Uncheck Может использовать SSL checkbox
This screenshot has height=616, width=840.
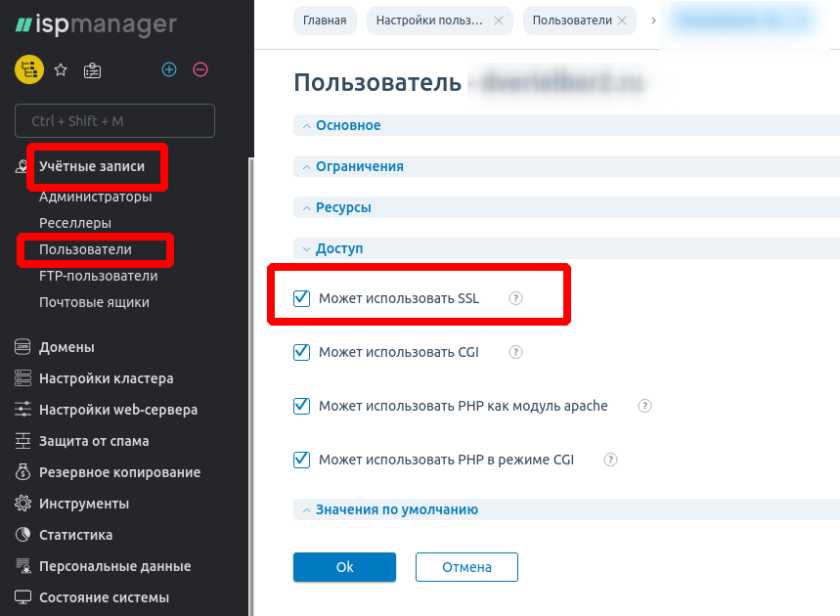pyautogui.click(x=302, y=298)
